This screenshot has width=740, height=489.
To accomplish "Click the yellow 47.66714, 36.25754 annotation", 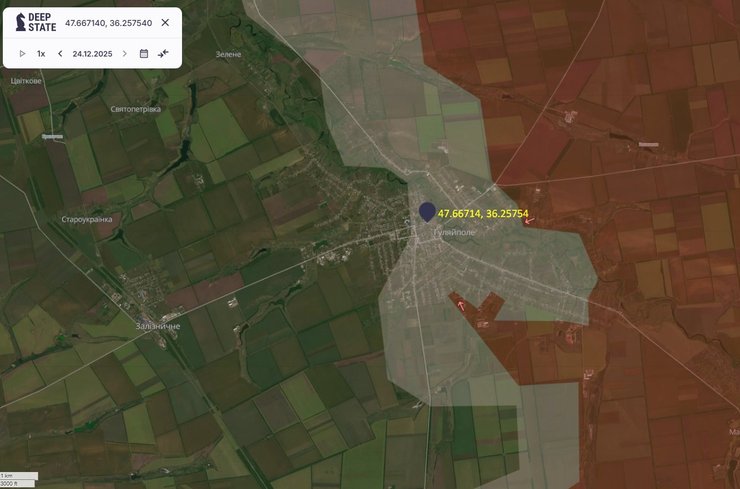I will click(483, 213).
